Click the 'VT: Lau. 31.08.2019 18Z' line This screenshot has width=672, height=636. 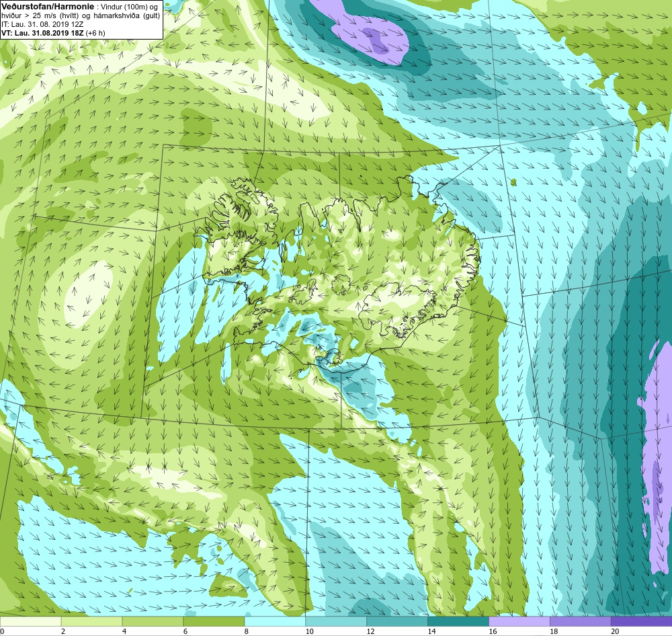pyautogui.click(x=53, y=33)
